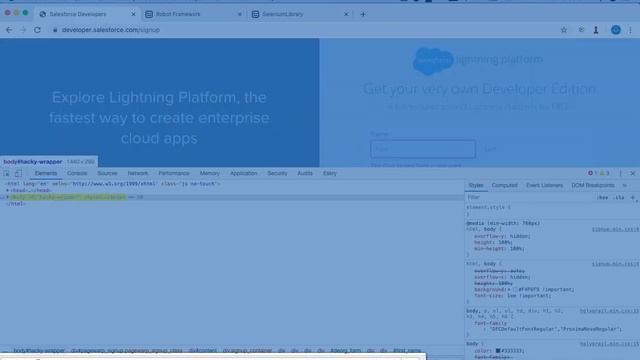This screenshot has width=640, height=360.
Task: Expand the head element node
Action: (x=7, y=191)
